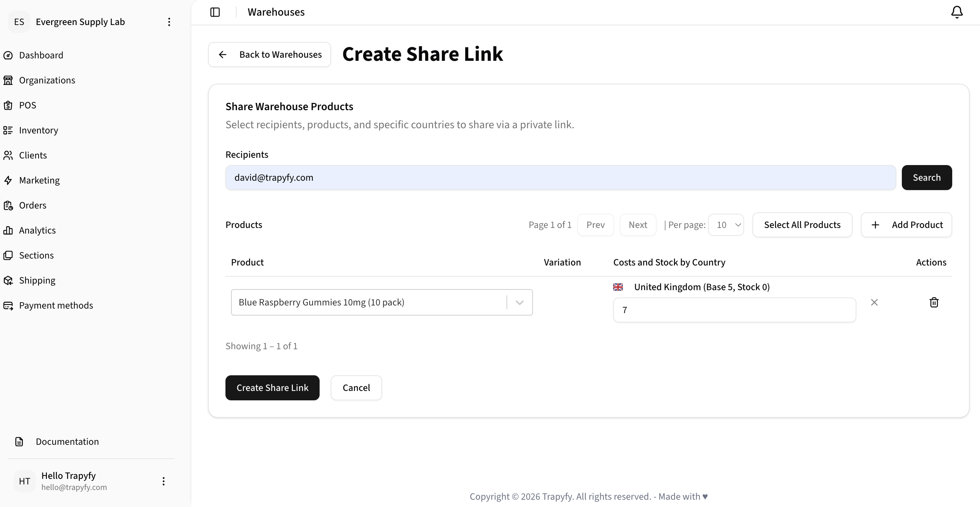Navigate to Marketing
The width and height of the screenshot is (980, 507).
pyautogui.click(x=39, y=180)
